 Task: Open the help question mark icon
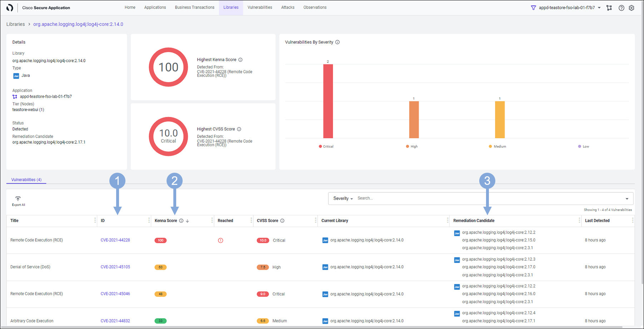pyautogui.click(x=621, y=8)
